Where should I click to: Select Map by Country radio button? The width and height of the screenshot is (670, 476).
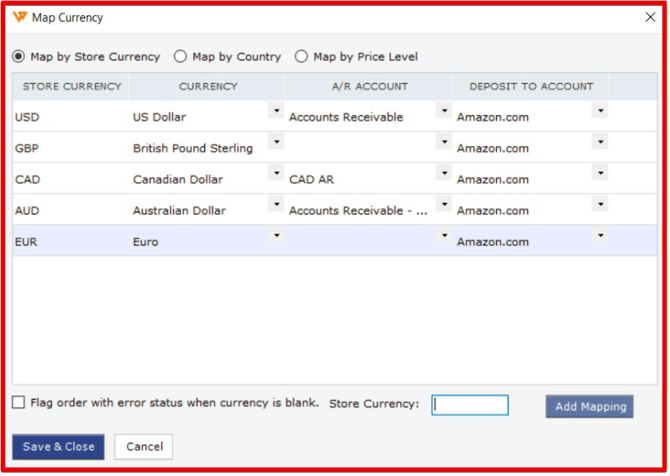point(181,57)
